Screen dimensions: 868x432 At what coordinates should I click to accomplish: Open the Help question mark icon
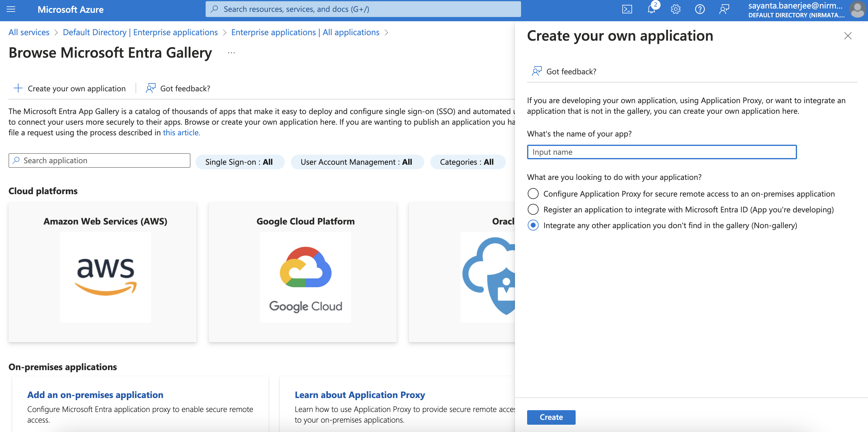point(699,9)
